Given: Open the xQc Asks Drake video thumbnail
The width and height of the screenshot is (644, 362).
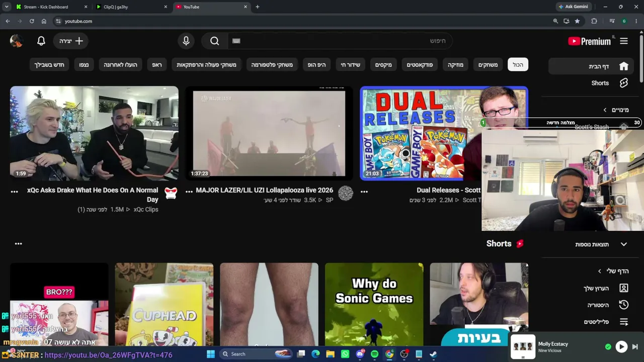Looking at the screenshot, I should click(x=94, y=133).
